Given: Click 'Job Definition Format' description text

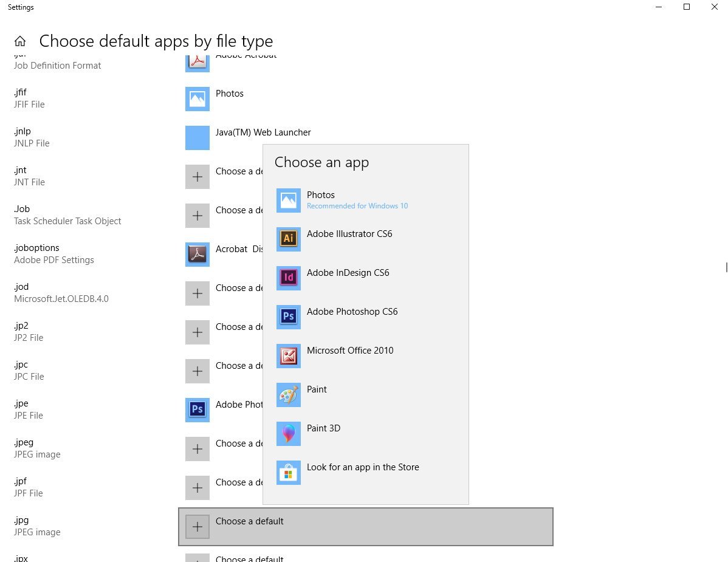Looking at the screenshot, I should (58, 66).
